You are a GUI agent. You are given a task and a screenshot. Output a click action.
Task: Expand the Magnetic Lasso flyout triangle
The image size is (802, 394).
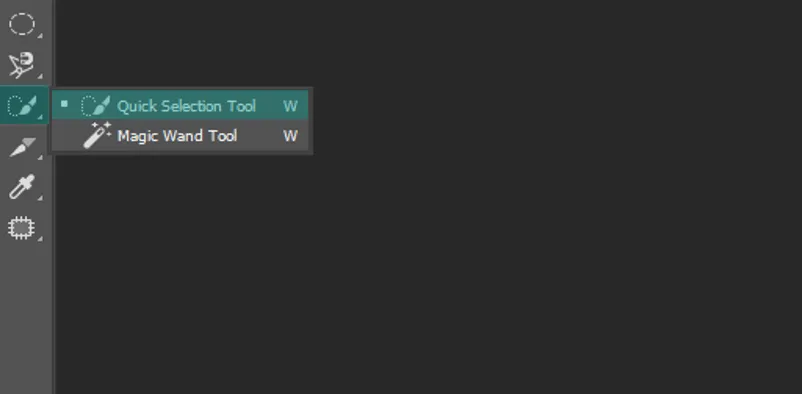click(40, 76)
